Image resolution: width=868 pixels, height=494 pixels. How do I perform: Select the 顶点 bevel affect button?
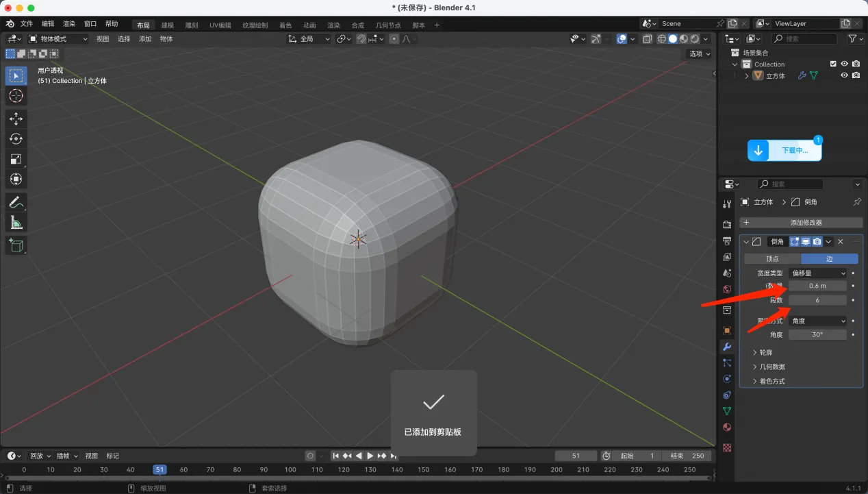pos(772,259)
